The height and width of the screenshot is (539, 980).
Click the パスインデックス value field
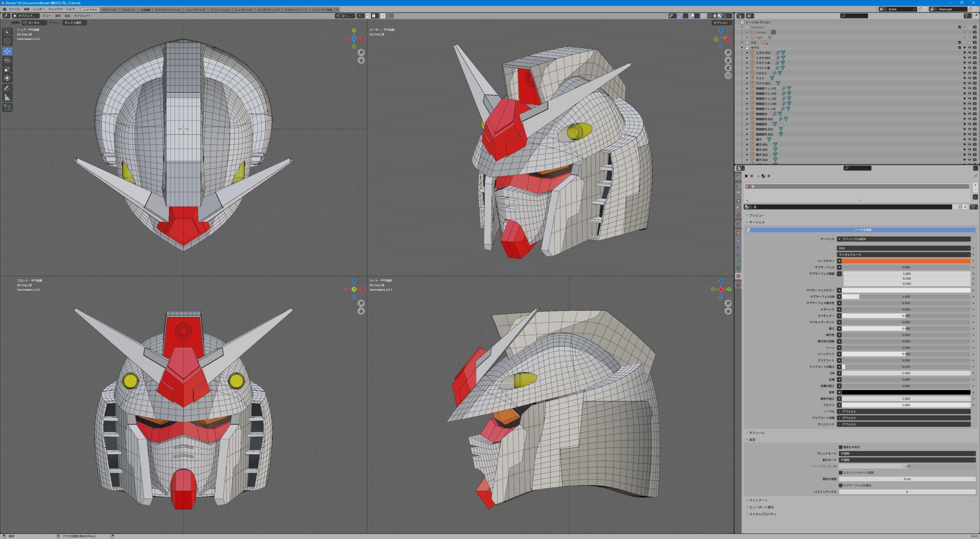(x=906, y=492)
